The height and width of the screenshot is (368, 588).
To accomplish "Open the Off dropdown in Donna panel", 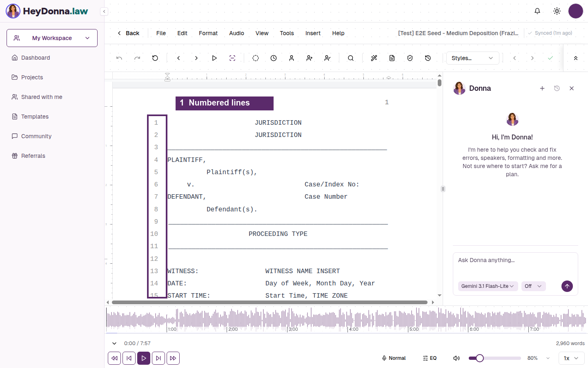I will coord(533,286).
